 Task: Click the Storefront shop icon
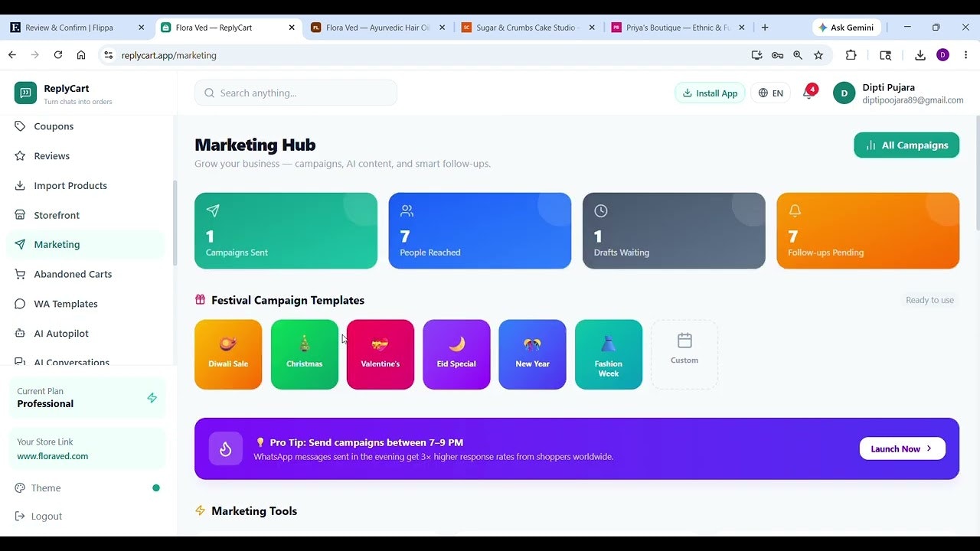(x=20, y=216)
